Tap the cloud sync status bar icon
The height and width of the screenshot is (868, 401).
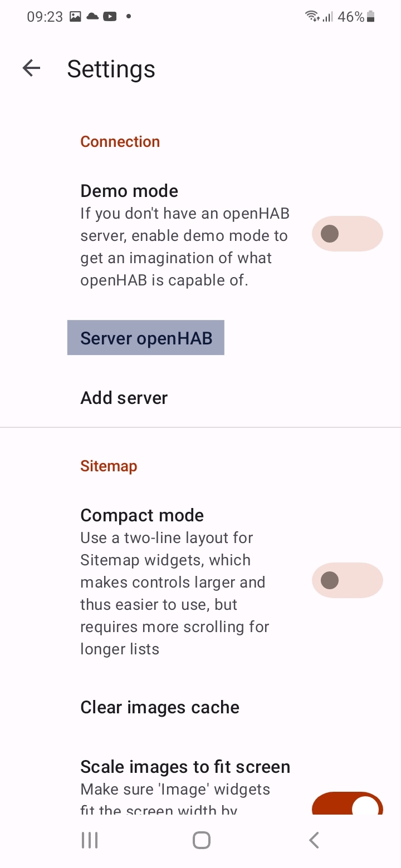[92, 16]
